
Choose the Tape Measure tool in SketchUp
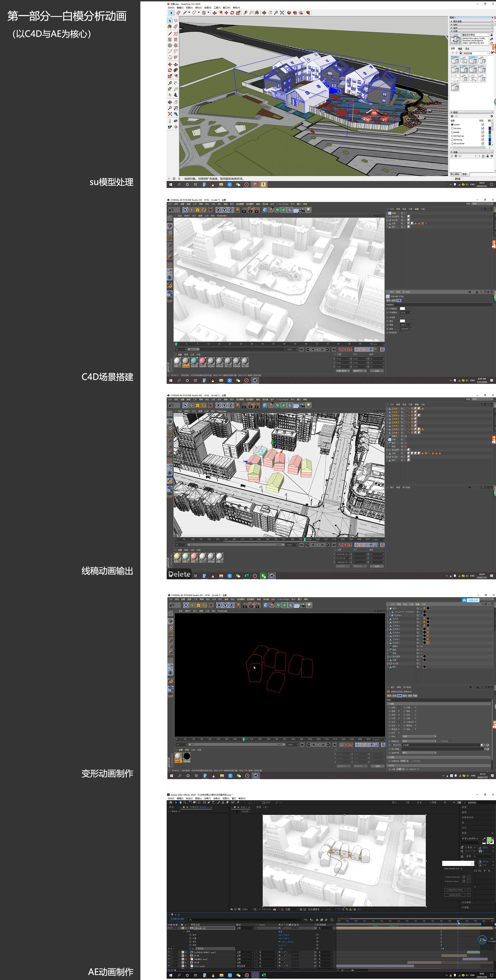click(x=170, y=83)
